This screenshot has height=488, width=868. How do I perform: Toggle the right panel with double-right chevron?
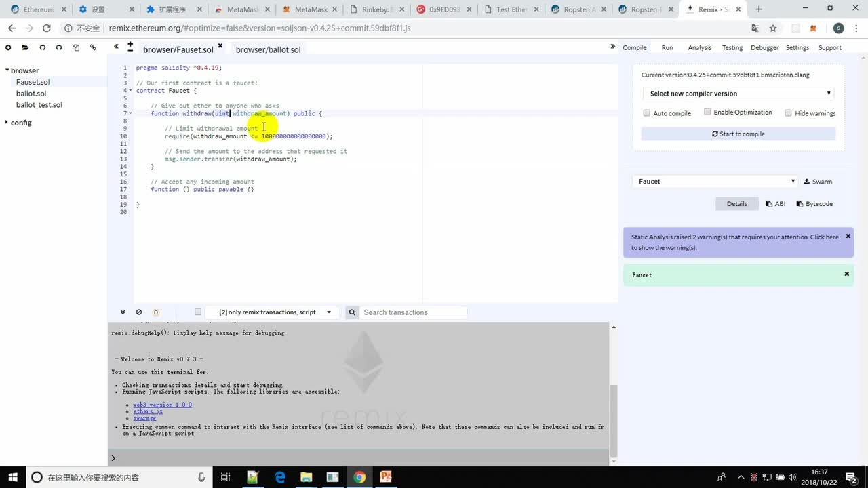coord(612,47)
